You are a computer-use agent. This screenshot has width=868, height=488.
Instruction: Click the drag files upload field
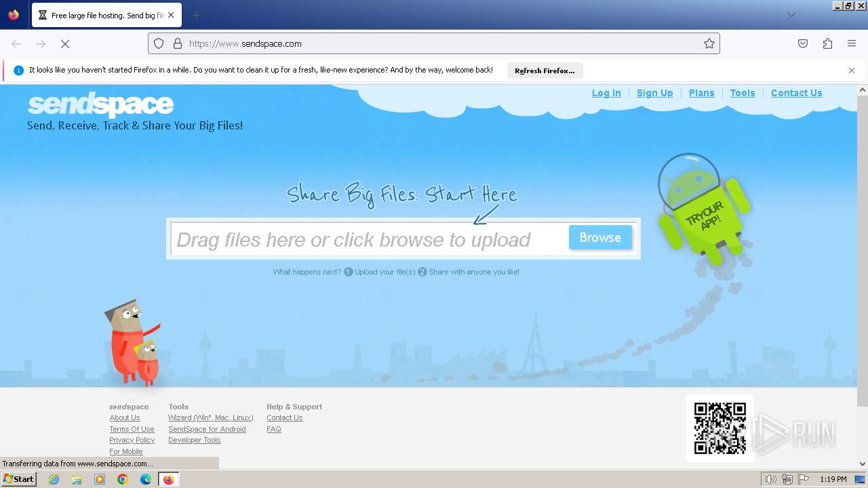[368, 239]
